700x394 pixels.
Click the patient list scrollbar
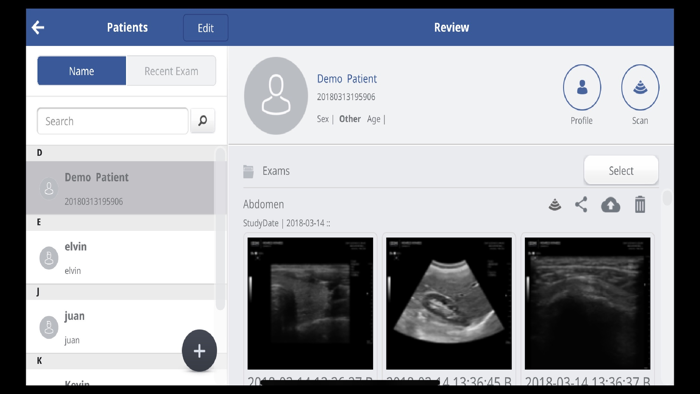(220, 229)
